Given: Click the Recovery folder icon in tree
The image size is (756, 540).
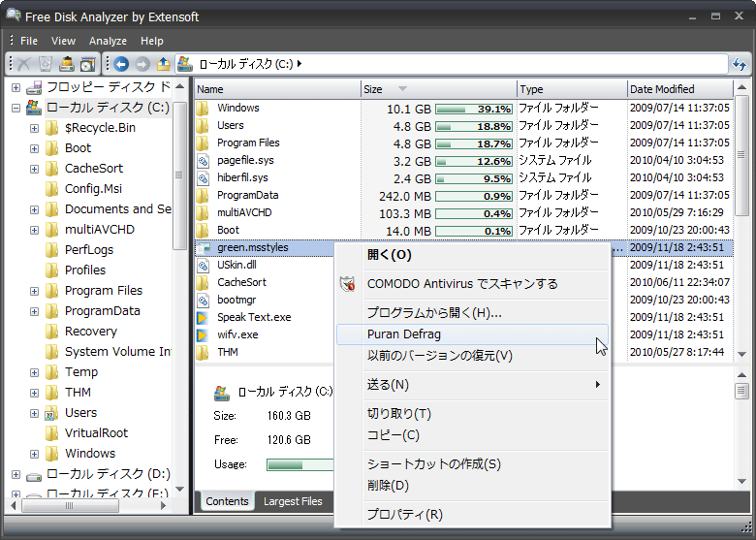Looking at the screenshot, I should [x=51, y=332].
